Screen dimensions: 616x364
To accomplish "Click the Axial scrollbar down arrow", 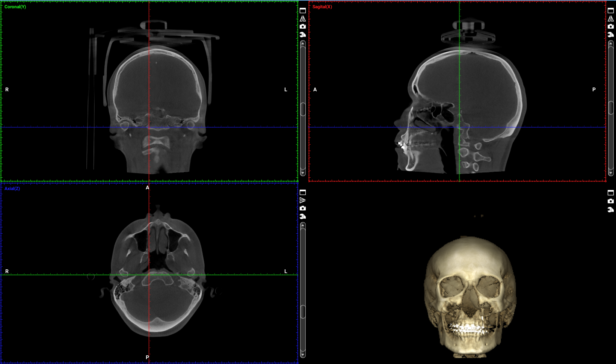I will (x=303, y=354).
